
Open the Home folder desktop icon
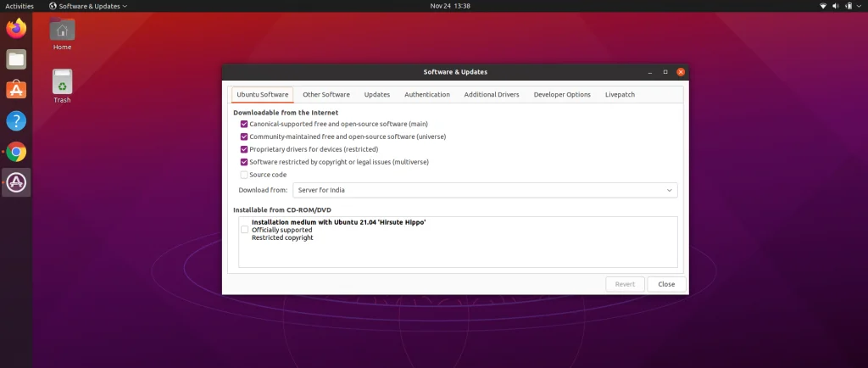(62, 34)
